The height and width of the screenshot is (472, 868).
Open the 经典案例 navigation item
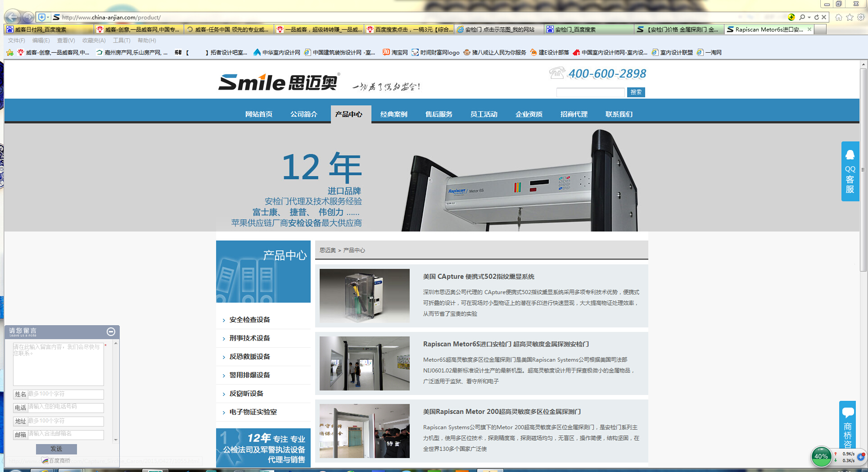(393, 114)
